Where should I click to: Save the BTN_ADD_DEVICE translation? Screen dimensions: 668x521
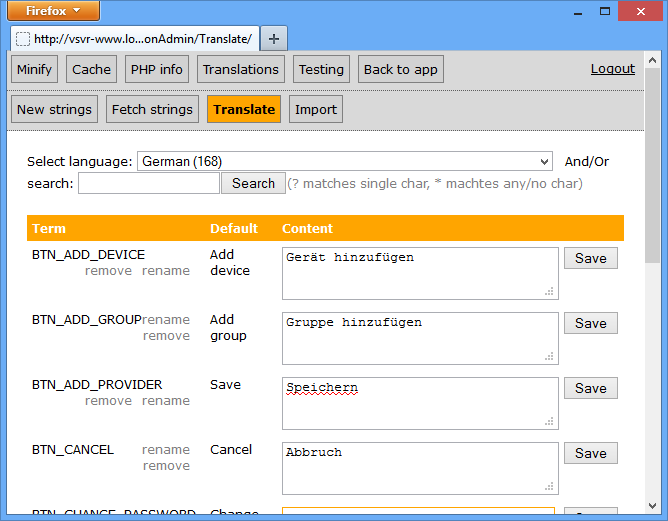point(590,258)
